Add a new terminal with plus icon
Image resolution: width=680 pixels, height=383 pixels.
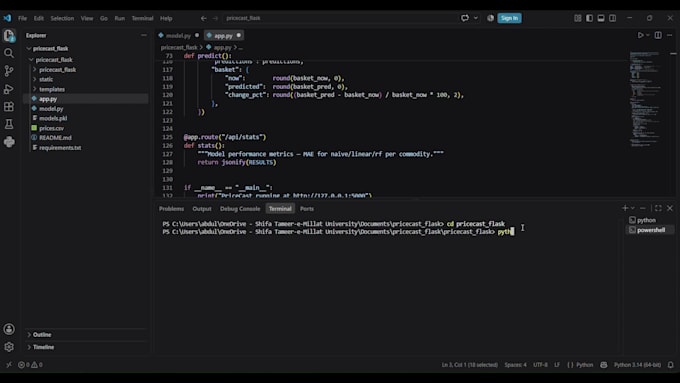coord(625,208)
